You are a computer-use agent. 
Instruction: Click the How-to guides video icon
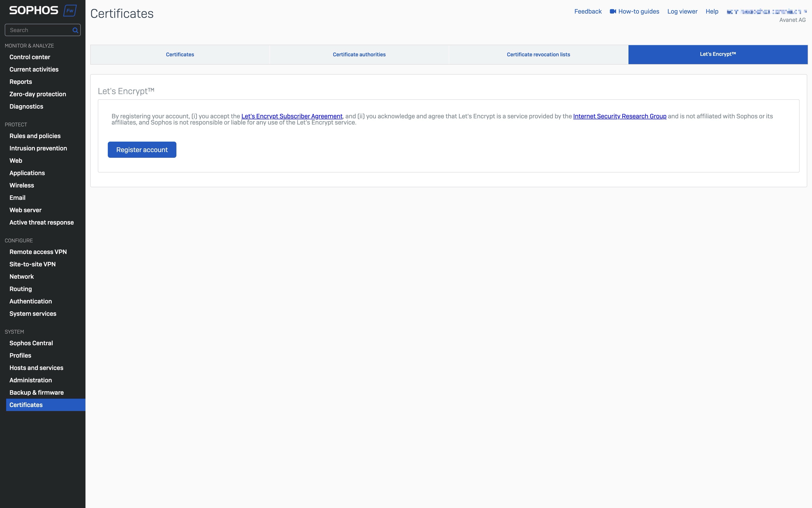613,11
